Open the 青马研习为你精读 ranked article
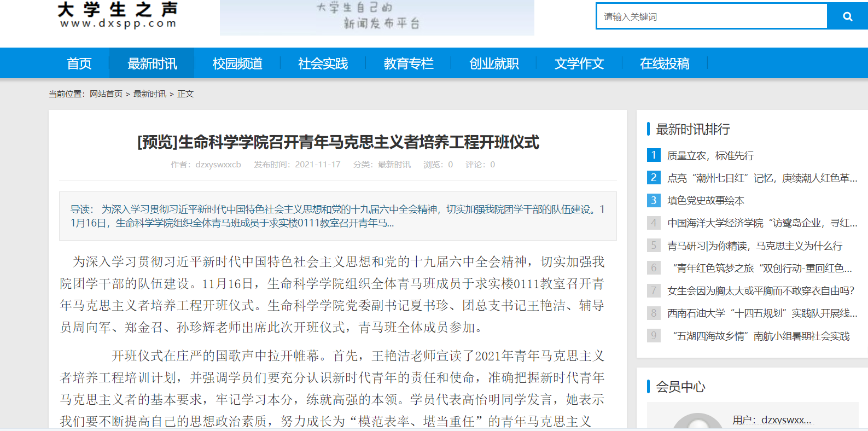Viewport: 868px width, 431px height. pyautogui.click(x=754, y=246)
